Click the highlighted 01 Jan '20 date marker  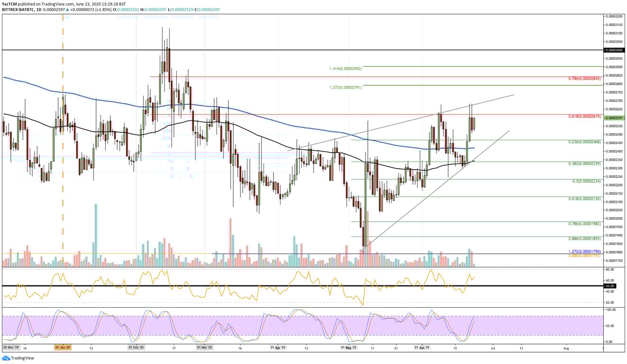[62, 347]
